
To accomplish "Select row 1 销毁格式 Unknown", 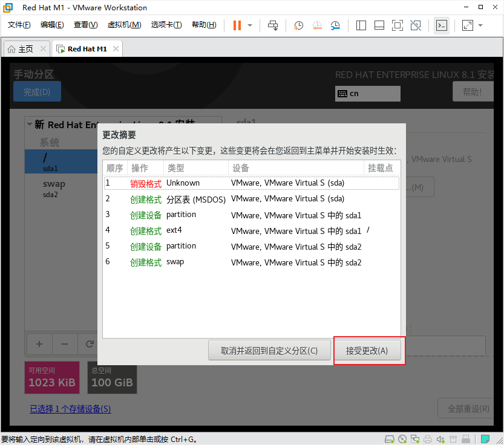I will tap(252, 183).
